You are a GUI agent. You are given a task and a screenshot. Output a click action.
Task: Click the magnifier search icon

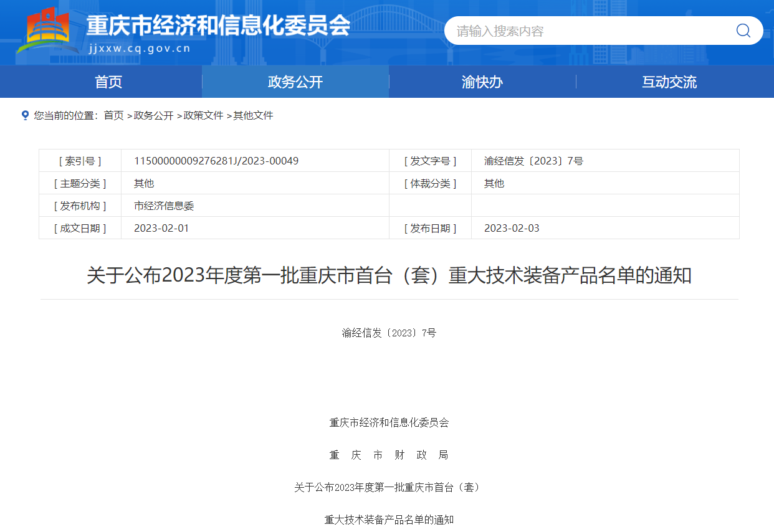coord(743,31)
